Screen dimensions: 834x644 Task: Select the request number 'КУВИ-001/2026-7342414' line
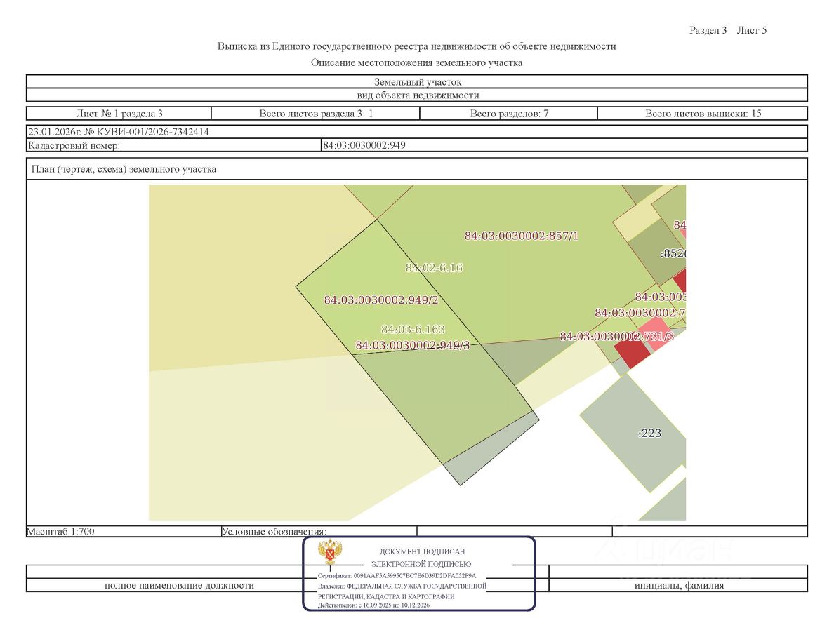119,132
